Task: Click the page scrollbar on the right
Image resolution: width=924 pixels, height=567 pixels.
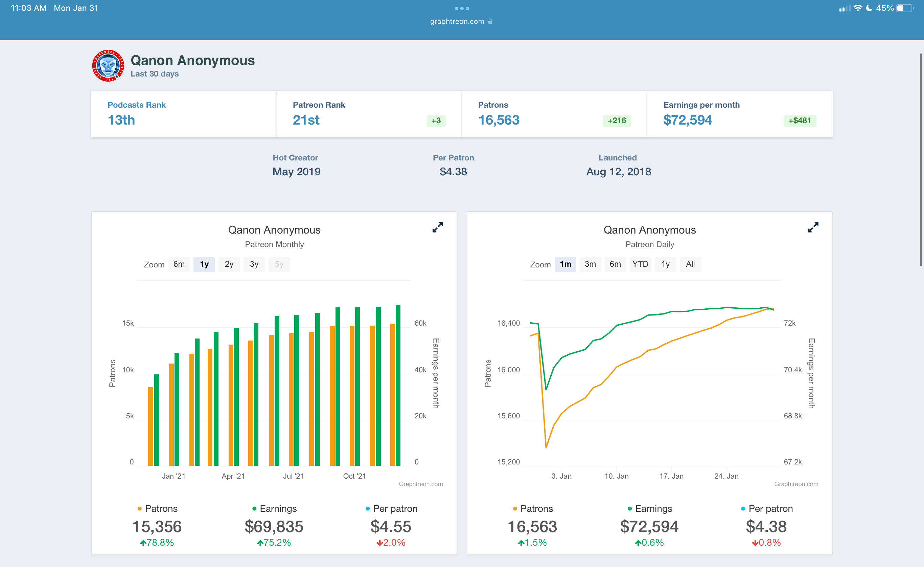Action: click(x=920, y=159)
